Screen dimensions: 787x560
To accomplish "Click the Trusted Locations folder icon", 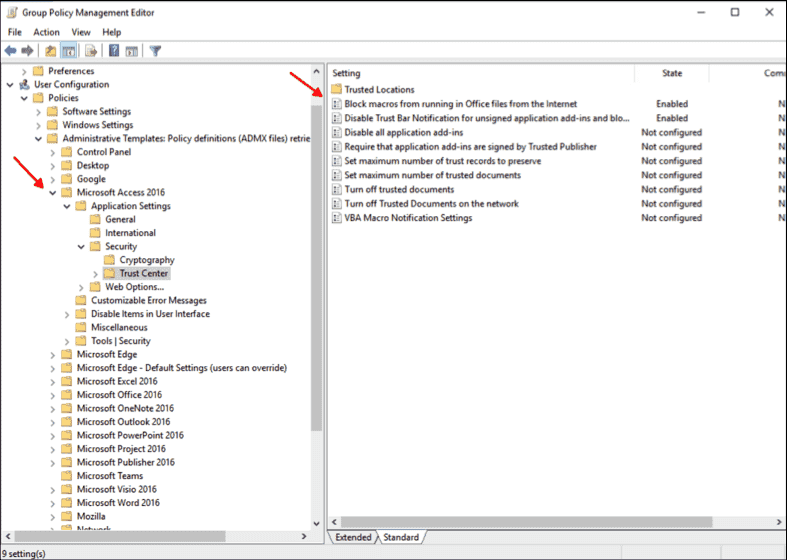I will coord(336,89).
